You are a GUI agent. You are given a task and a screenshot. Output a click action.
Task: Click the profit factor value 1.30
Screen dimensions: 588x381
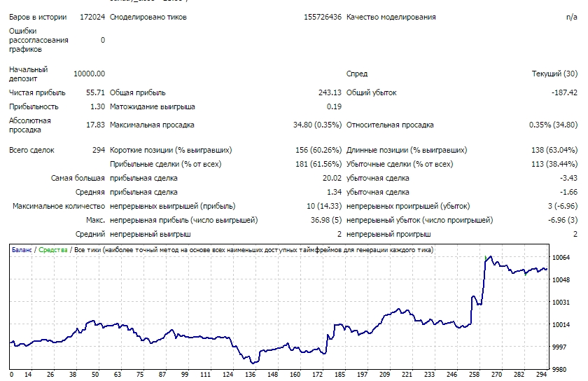(97, 107)
